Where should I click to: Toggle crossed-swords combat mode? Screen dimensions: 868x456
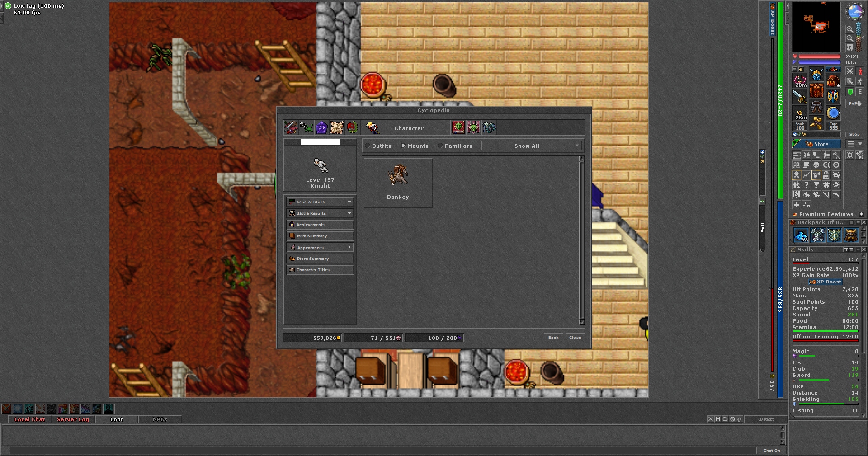click(850, 71)
